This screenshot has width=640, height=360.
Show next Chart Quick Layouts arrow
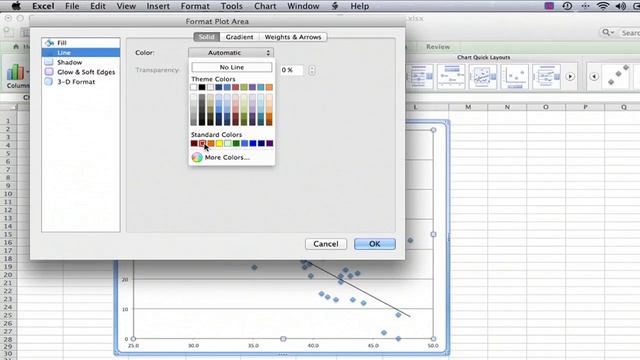(x=570, y=76)
